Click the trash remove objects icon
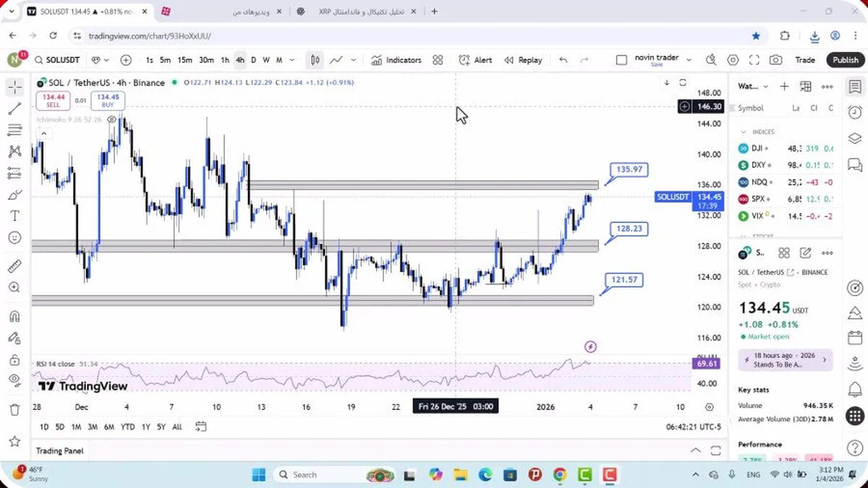Viewport: 868px width, 488px height. [14, 410]
